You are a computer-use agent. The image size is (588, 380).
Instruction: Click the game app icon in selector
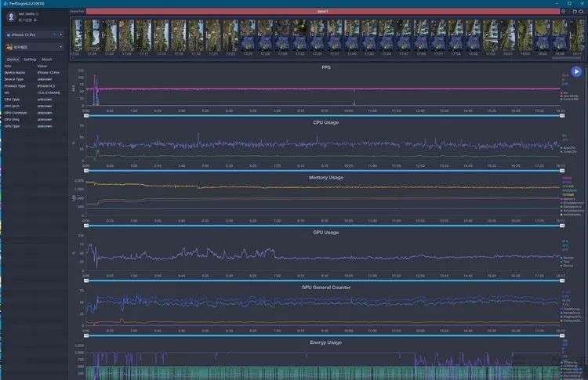click(x=9, y=47)
